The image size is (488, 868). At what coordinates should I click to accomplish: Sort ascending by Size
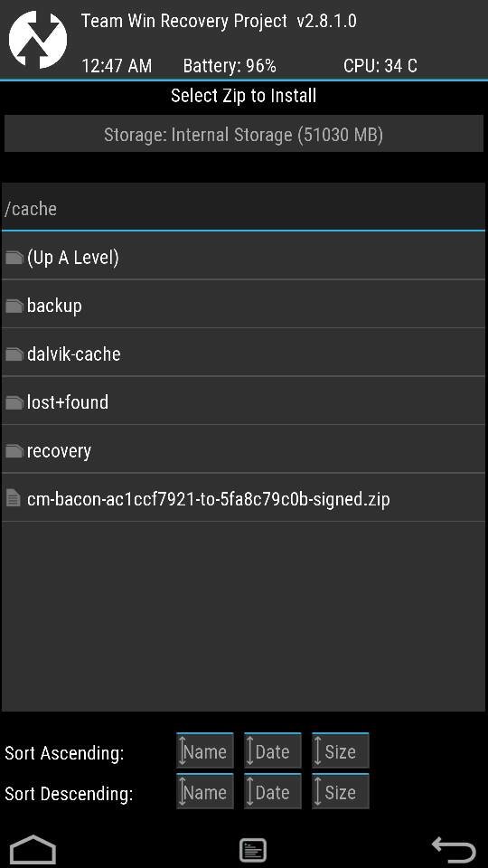[341, 750]
